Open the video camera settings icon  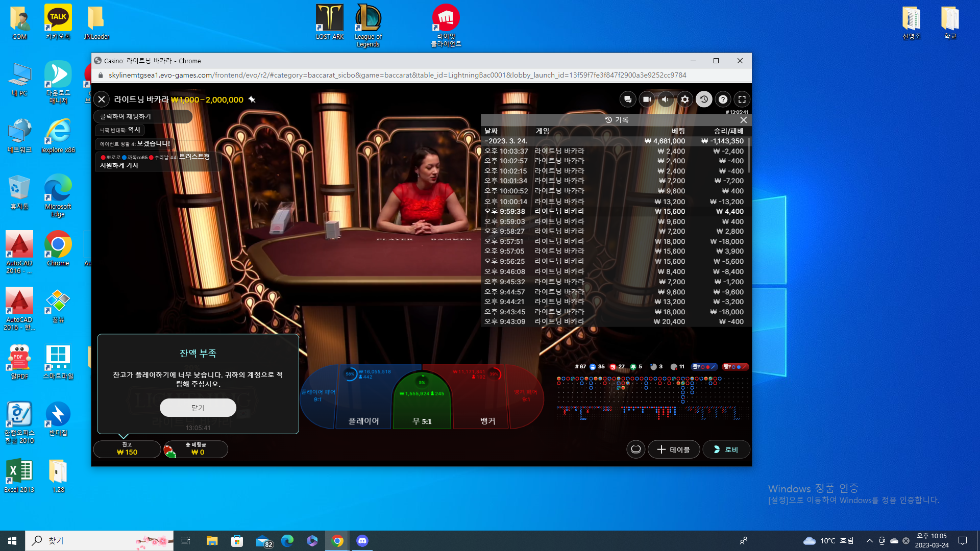coord(647,99)
